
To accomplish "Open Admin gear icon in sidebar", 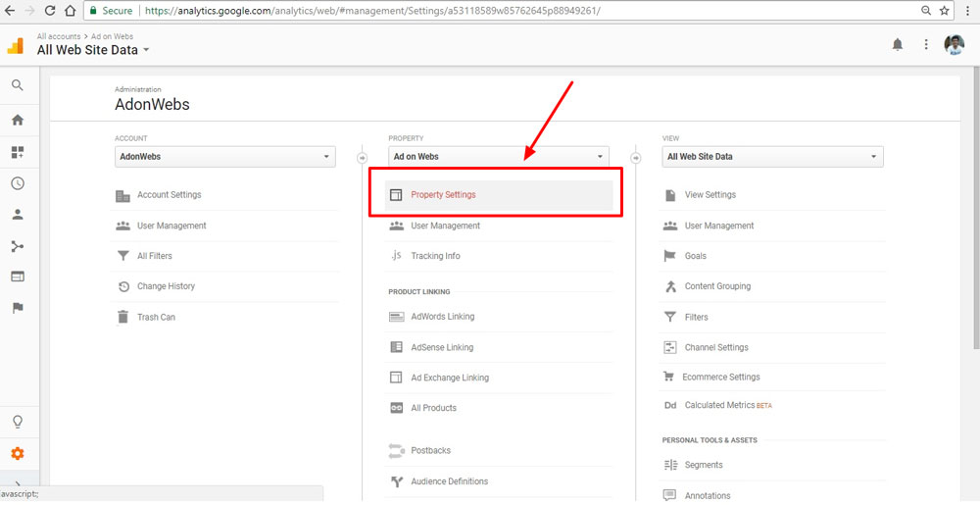I will [x=18, y=454].
